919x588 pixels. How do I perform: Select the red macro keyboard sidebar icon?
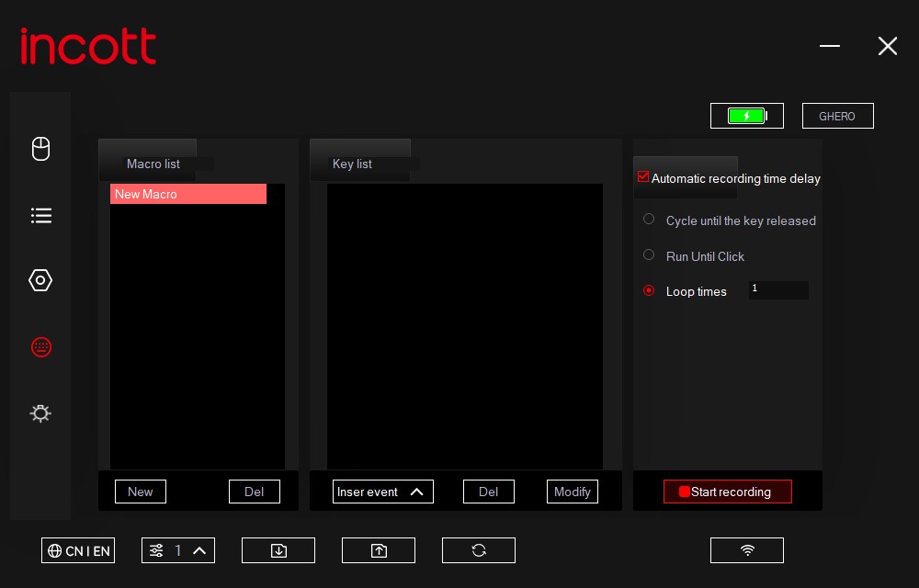(x=40, y=347)
